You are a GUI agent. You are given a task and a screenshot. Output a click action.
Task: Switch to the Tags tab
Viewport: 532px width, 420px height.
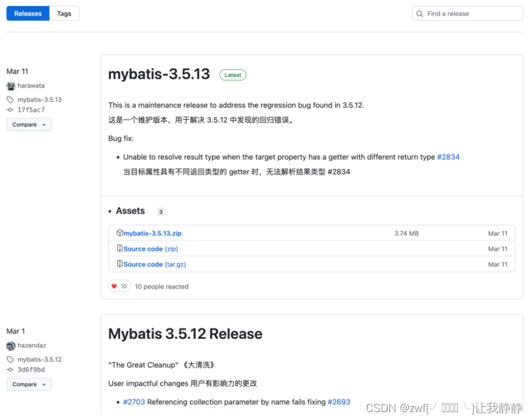(64, 13)
